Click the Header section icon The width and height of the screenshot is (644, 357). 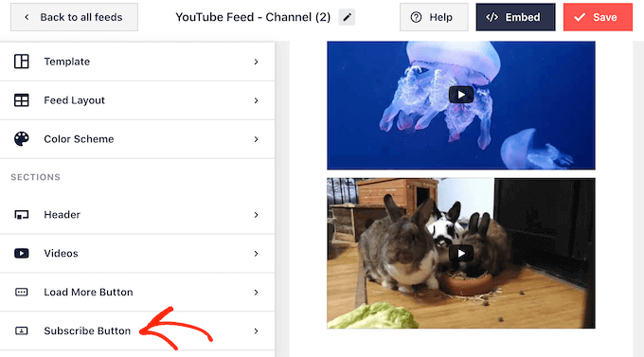tap(22, 215)
